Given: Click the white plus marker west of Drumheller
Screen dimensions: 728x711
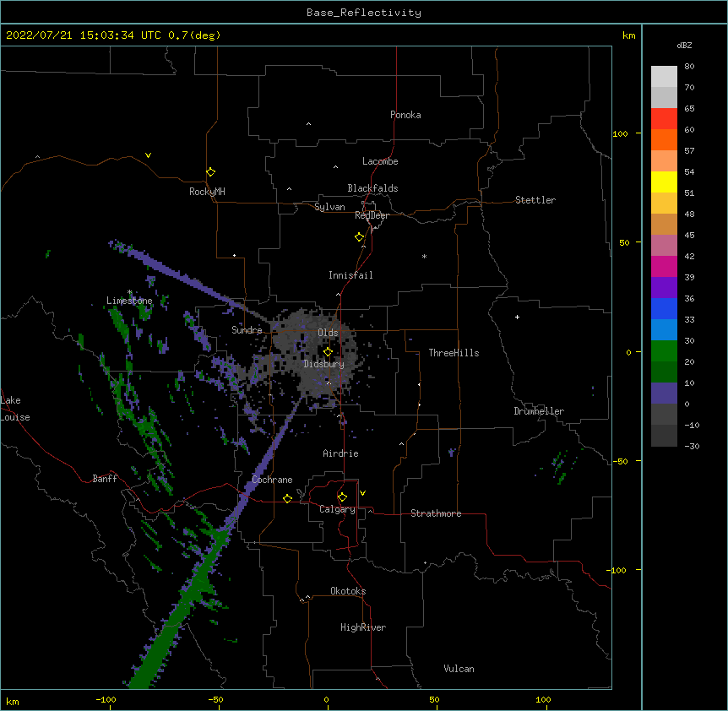Looking at the screenshot, I should tap(517, 317).
